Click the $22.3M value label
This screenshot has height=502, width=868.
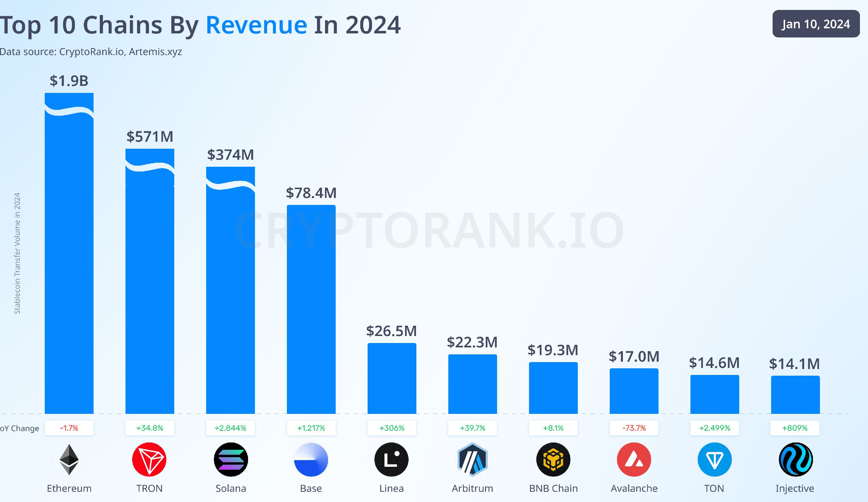pos(472,342)
